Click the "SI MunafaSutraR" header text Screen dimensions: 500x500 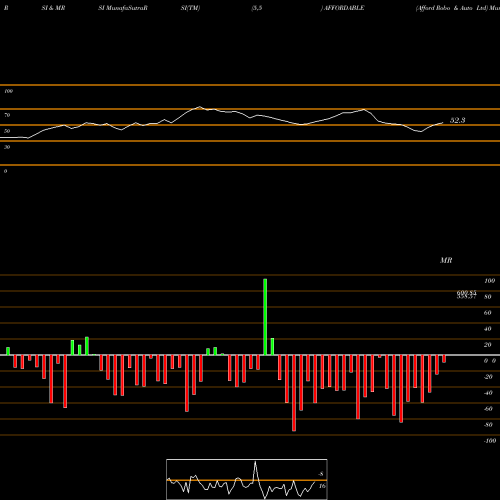(x=123, y=8)
